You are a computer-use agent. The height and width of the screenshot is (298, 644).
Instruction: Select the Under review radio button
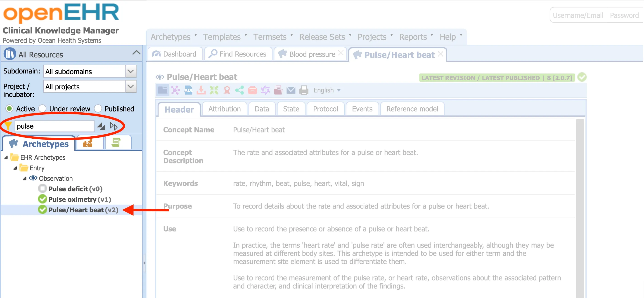click(43, 109)
